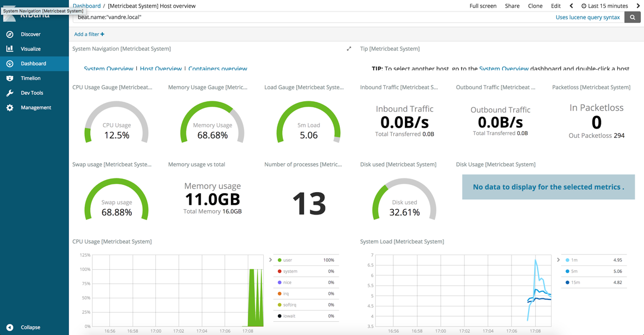Click Edit in the top menu

click(x=555, y=6)
